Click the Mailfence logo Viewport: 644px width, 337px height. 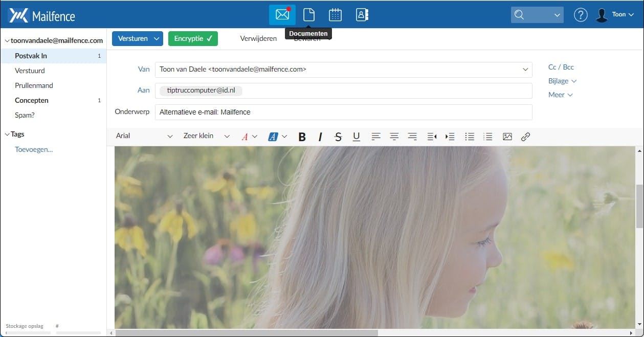pyautogui.click(x=42, y=16)
